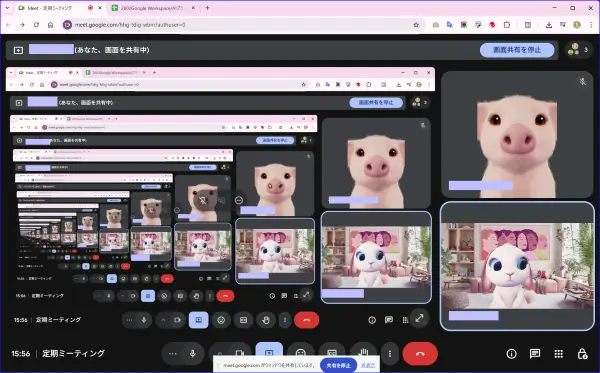The image size is (600, 373).
Task: Toggle the highlighted present-screen button in bottom bar
Action: point(269,352)
